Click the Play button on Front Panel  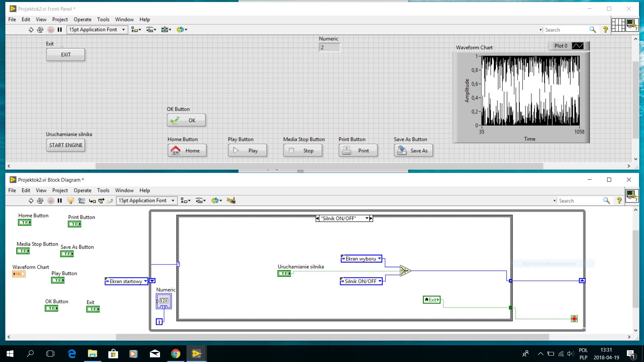pyautogui.click(x=247, y=150)
